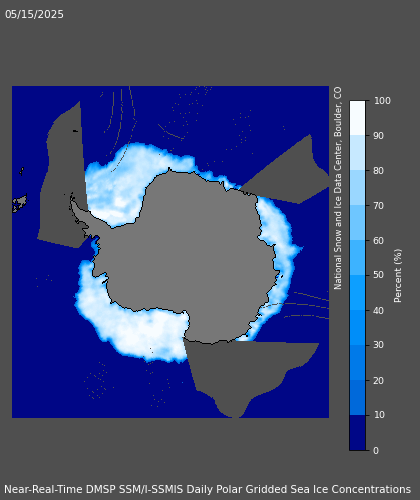Viewport: 420px width, 500px height.
Task: Click the 50-60 percent colorbar segment
Action: (357, 258)
